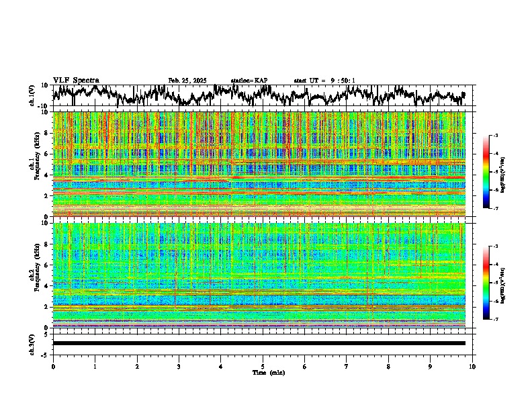Click the "10" tick on Time axis
The width and height of the screenshot is (532, 411).
[x=472, y=367]
